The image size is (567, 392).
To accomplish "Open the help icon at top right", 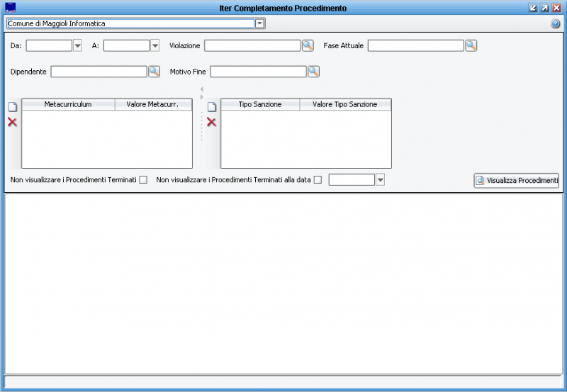I will [555, 24].
